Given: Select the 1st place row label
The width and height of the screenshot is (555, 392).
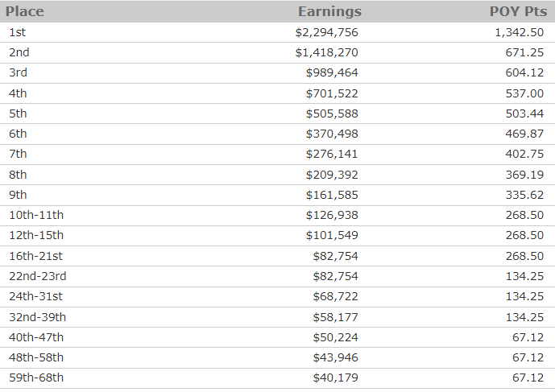Looking at the screenshot, I should coord(18,32).
